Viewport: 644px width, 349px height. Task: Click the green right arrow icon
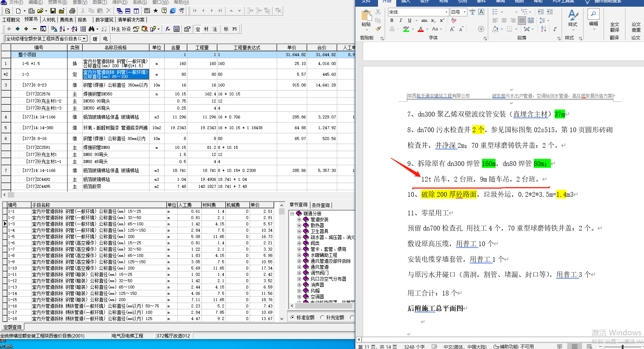click(x=17, y=29)
